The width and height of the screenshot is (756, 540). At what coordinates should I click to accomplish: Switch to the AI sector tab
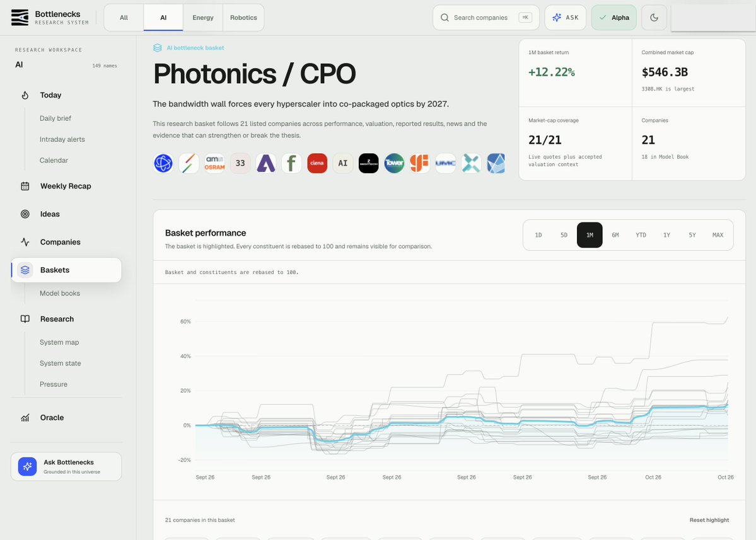(x=163, y=18)
